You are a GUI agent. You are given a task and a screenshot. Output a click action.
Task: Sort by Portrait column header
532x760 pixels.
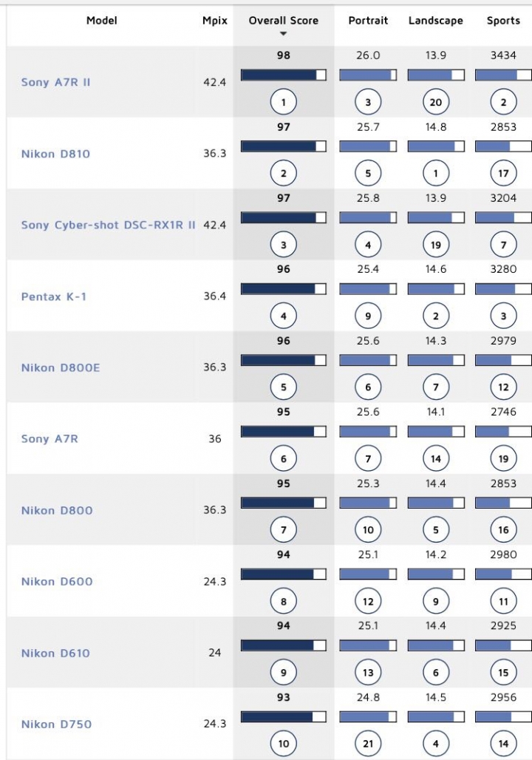coord(368,21)
